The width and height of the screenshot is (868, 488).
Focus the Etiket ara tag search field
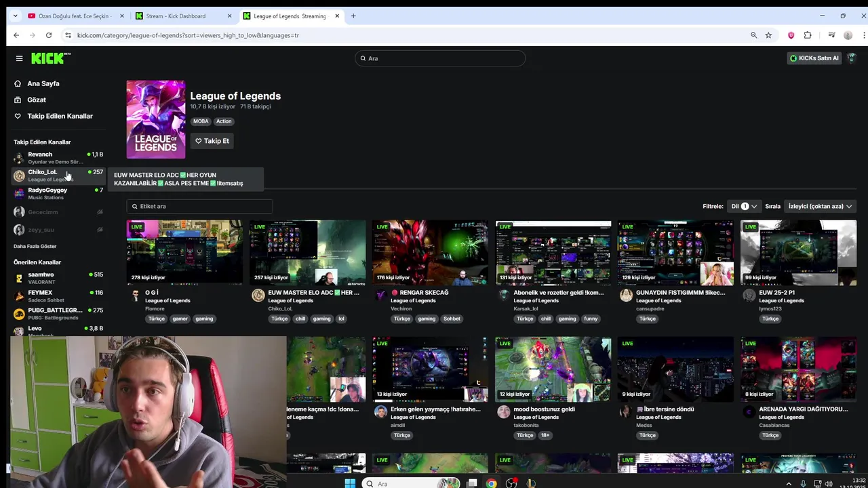point(199,206)
